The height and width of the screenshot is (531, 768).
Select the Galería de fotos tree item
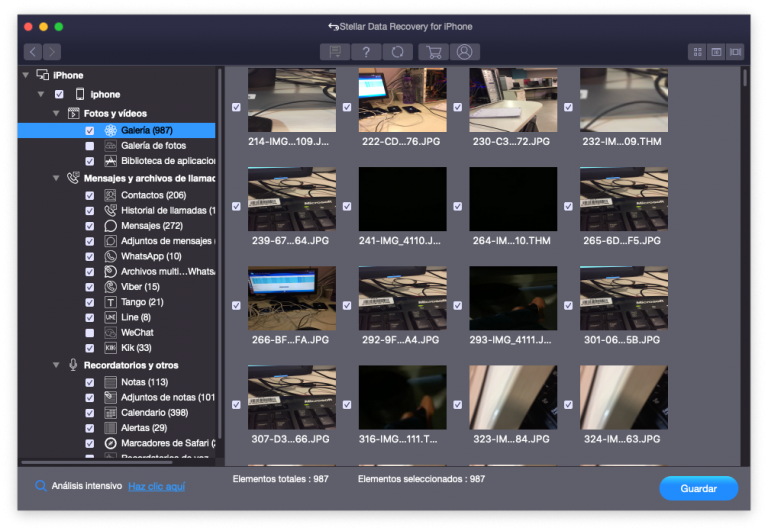tap(153, 145)
